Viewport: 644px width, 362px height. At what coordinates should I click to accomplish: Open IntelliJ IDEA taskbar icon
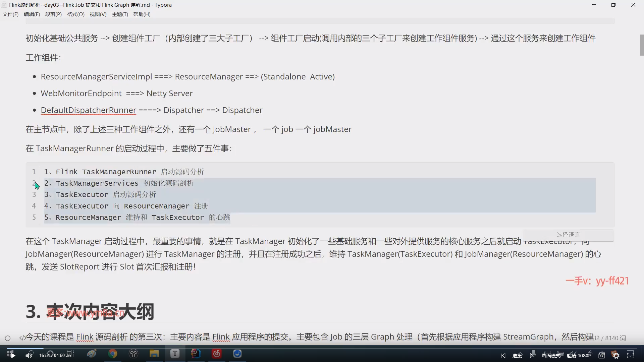coord(196,354)
